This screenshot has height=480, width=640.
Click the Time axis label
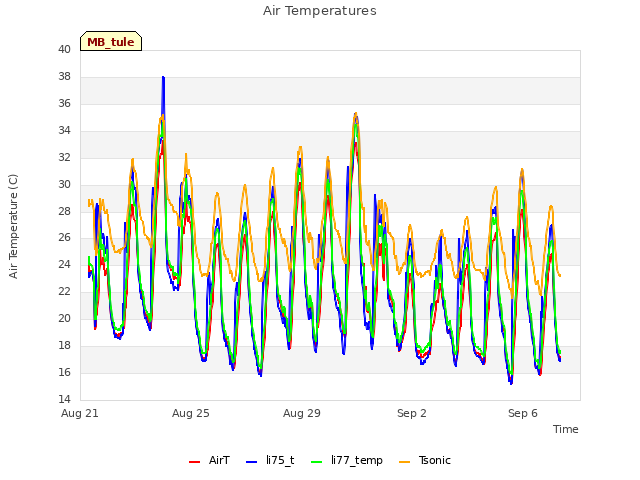point(565,429)
